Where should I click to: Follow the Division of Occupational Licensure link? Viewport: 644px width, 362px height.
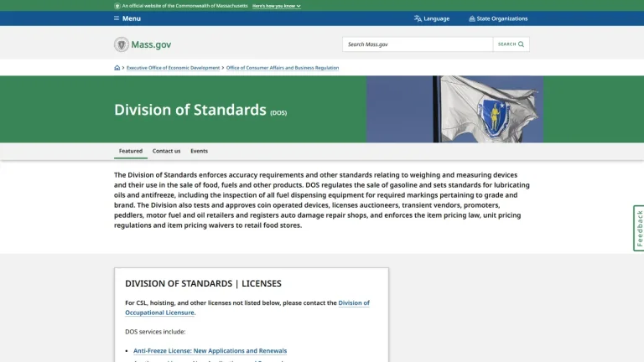click(x=247, y=308)
